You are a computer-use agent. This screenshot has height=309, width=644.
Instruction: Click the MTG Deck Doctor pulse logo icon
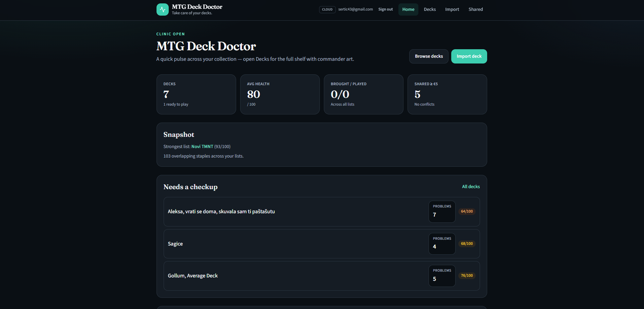162,9
